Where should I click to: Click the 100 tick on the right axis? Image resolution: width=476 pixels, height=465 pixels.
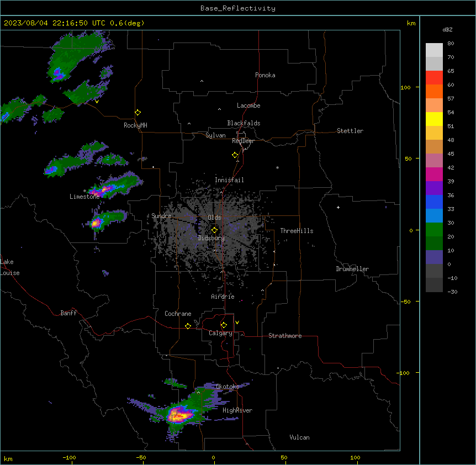pos(405,87)
